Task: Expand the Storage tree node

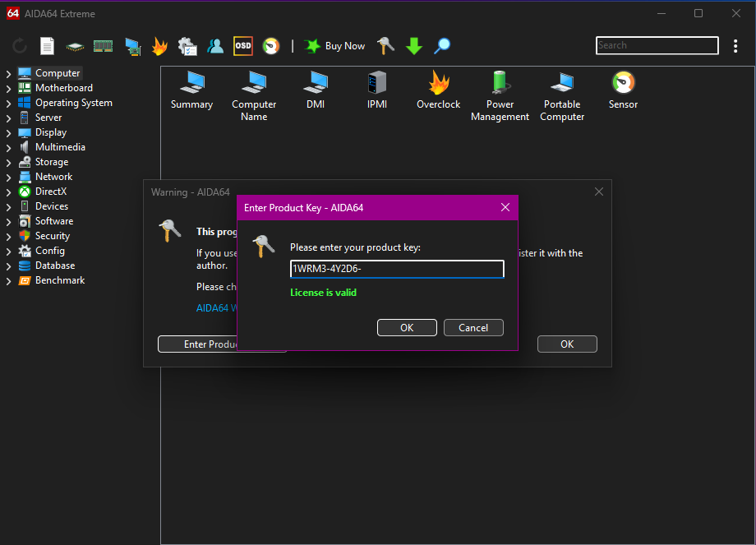Action: click(x=8, y=163)
